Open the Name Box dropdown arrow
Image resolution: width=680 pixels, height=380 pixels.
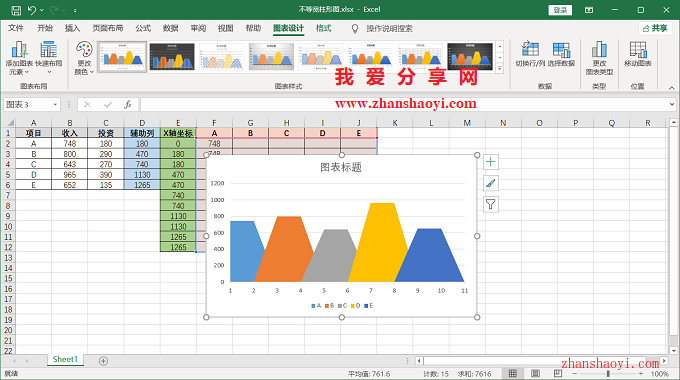(x=55, y=105)
